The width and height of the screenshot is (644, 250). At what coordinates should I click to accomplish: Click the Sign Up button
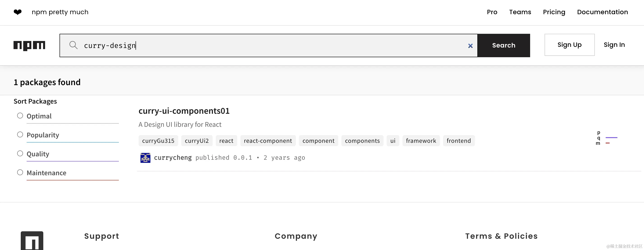point(570,45)
